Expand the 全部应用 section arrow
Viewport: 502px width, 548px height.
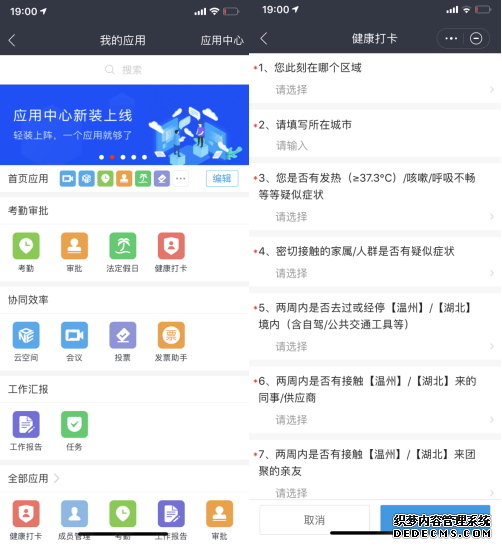57,478
